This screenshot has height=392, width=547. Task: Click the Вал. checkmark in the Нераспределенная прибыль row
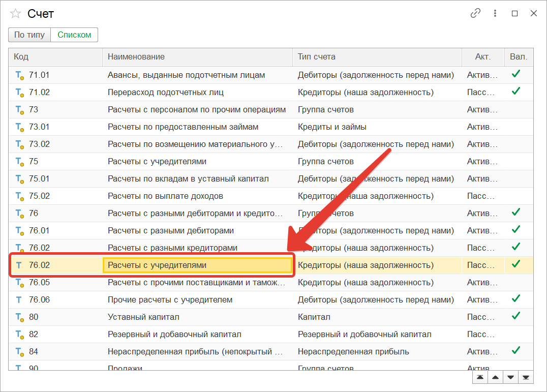coord(516,351)
